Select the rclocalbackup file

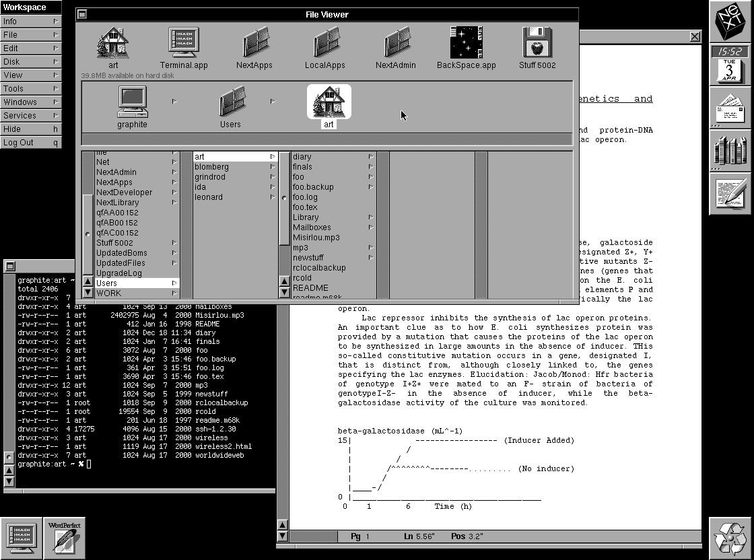click(x=333, y=268)
